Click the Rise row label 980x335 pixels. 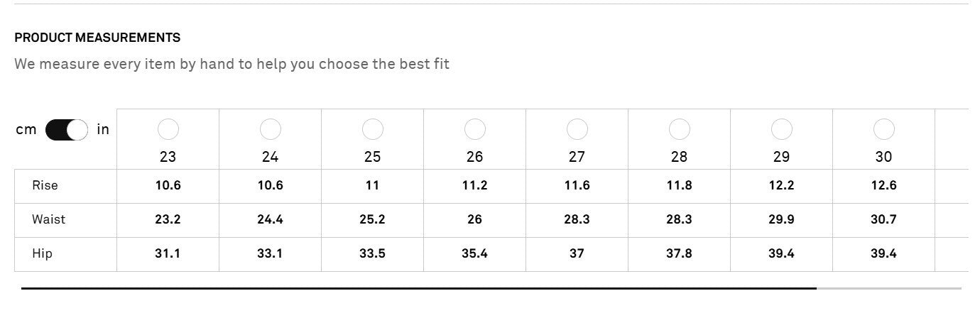(x=45, y=185)
